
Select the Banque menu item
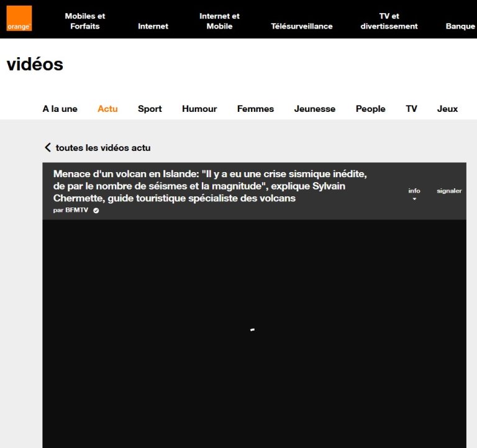[x=460, y=26]
